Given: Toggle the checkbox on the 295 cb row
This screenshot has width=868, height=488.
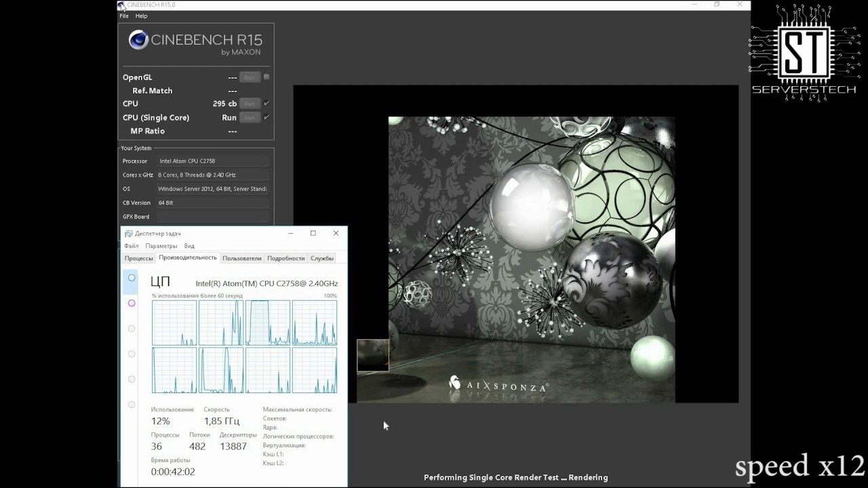Looking at the screenshot, I should tap(267, 103).
